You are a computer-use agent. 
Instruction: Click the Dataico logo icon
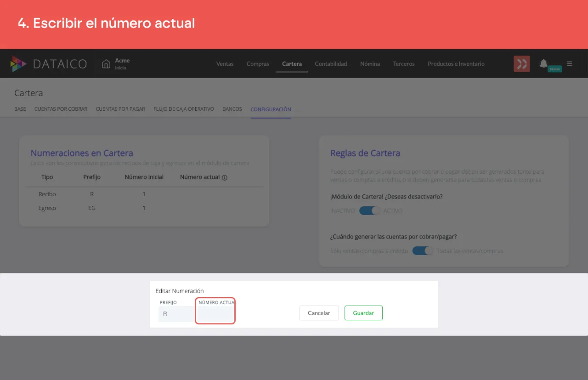[x=19, y=64]
